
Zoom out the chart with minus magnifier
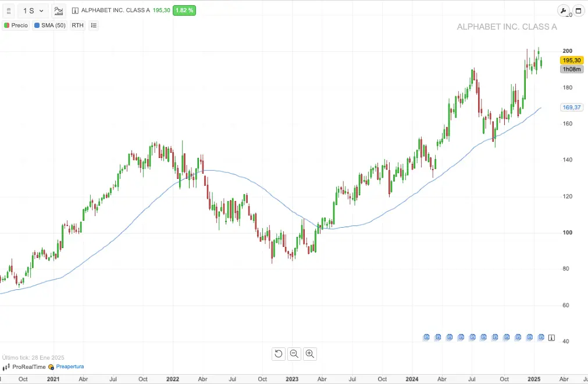(294, 354)
